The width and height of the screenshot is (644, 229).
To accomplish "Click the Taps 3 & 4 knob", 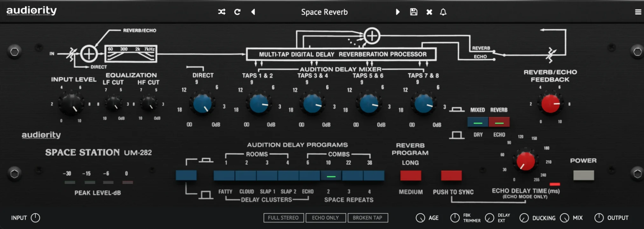I will click(x=313, y=104).
